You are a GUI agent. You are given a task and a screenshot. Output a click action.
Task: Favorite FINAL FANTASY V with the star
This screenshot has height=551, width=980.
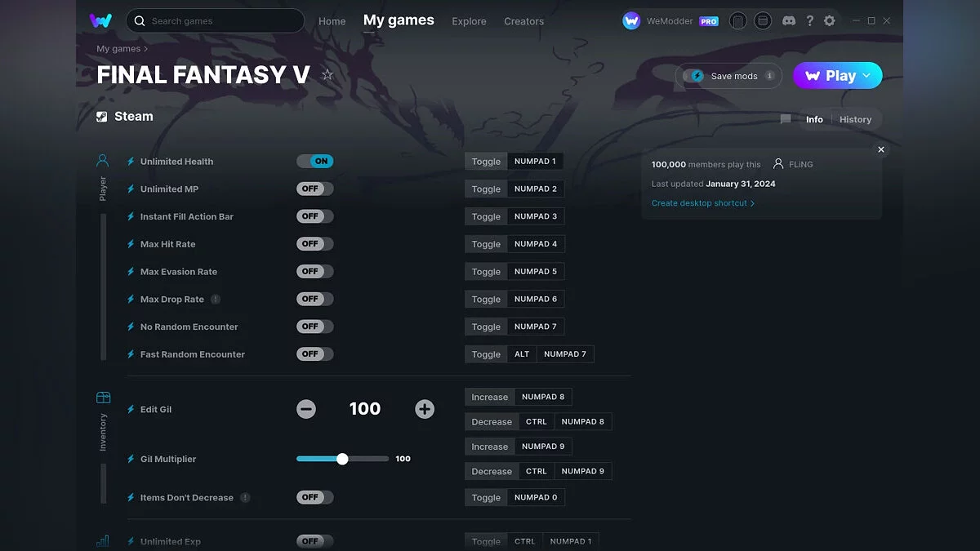pyautogui.click(x=327, y=75)
